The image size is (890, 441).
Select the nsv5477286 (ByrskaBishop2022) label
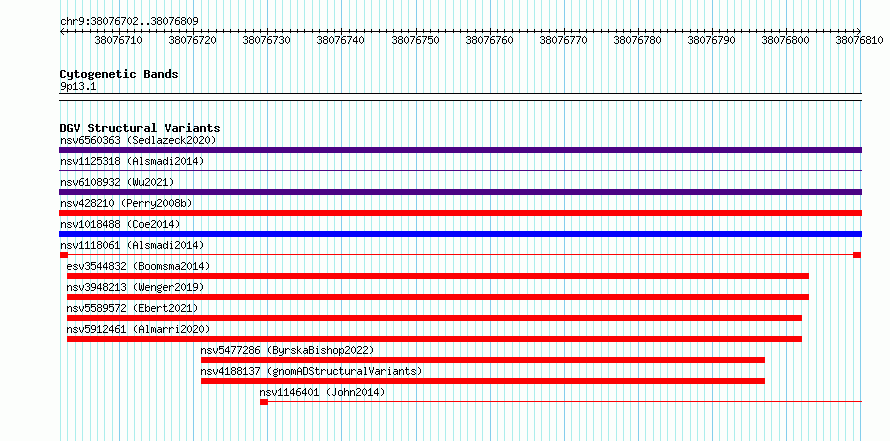[x=287, y=350]
